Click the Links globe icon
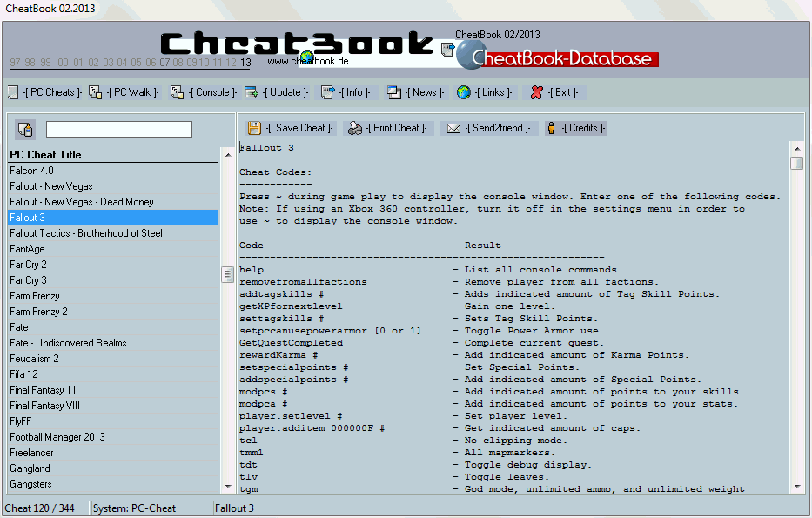812x518 pixels. (x=464, y=93)
